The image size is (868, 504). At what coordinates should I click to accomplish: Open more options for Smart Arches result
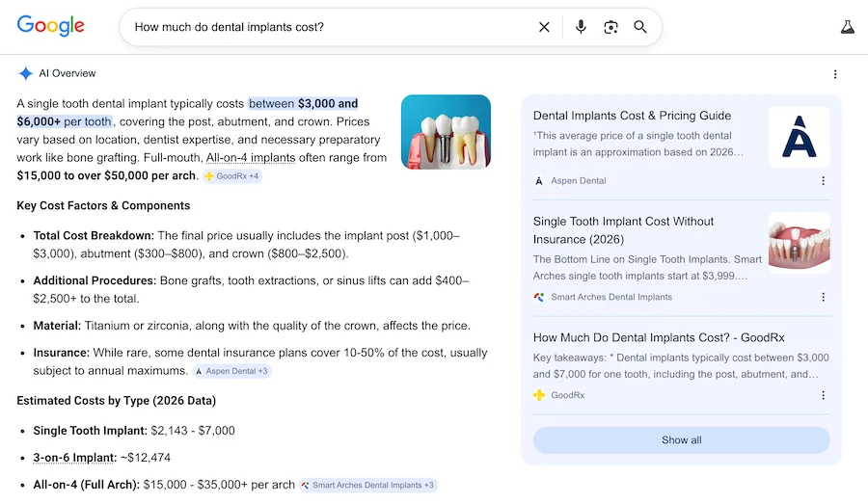point(823,297)
